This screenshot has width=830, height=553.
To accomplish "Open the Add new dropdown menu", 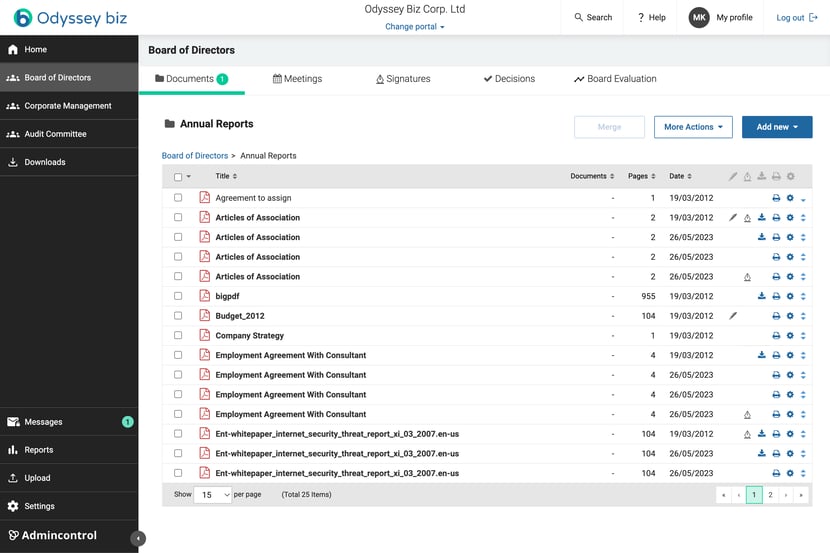I will [x=777, y=127].
